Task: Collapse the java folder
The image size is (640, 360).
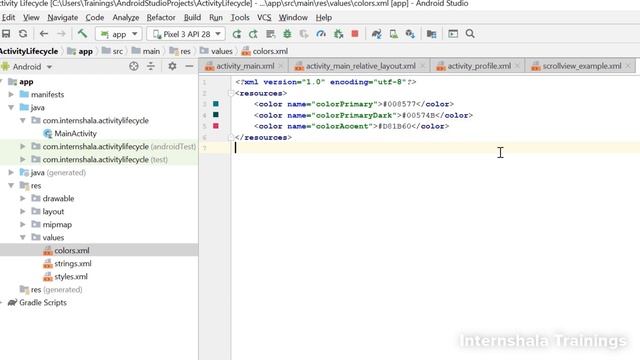Action: pos(11,107)
